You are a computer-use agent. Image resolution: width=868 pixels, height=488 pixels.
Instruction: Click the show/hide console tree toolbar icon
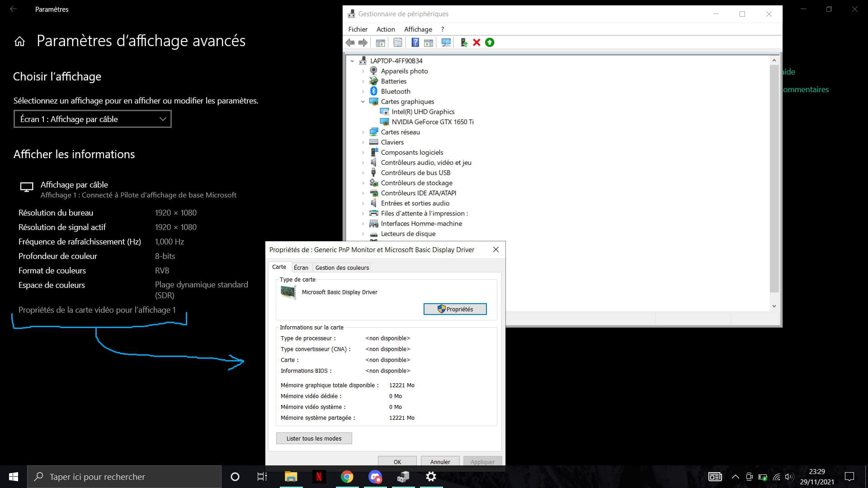tap(380, 42)
